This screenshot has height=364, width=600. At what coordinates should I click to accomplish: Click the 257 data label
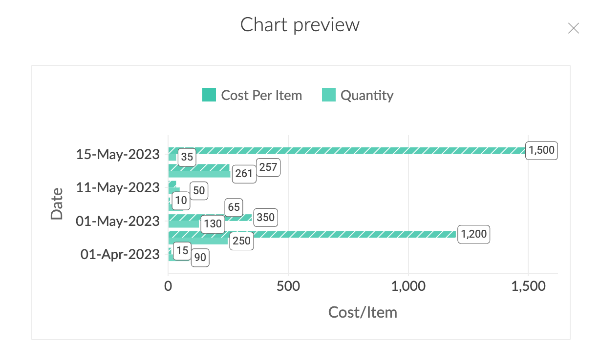[x=268, y=168]
